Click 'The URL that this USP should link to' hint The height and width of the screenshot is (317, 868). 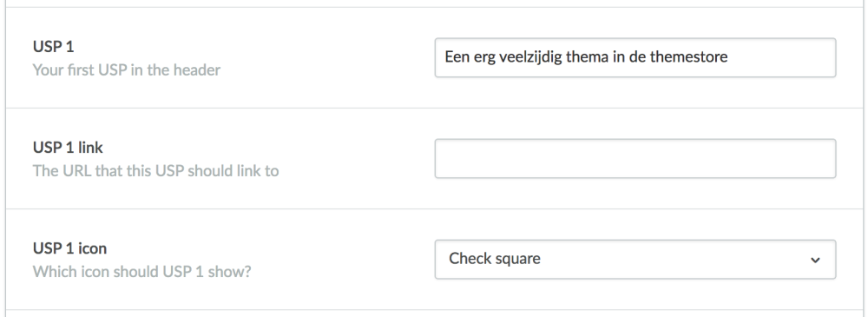155,171
